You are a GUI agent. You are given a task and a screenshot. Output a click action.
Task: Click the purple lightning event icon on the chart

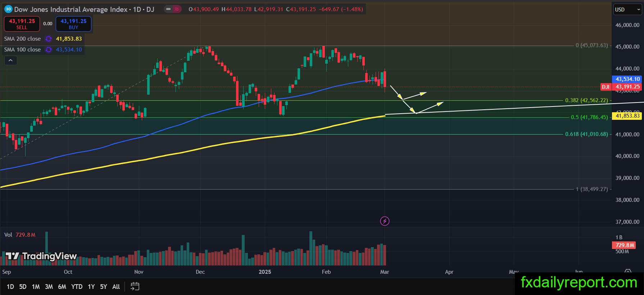point(385,221)
